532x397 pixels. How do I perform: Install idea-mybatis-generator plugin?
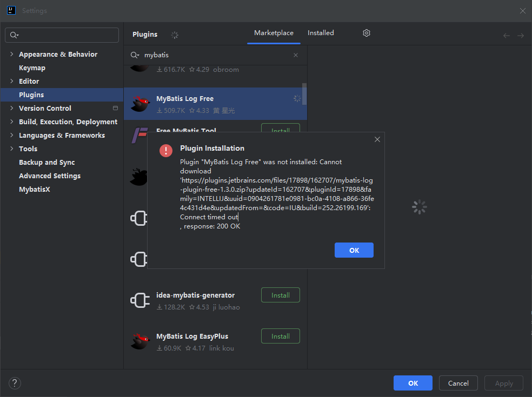(281, 295)
